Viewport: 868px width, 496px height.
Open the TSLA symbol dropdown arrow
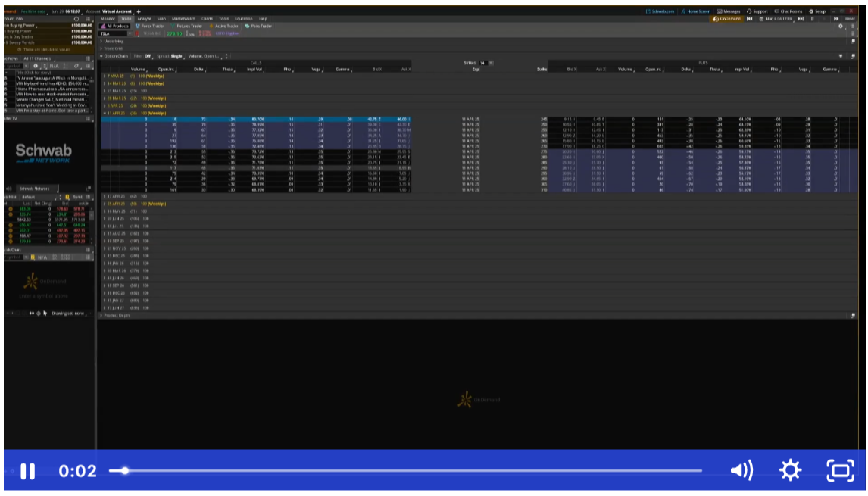tap(130, 34)
